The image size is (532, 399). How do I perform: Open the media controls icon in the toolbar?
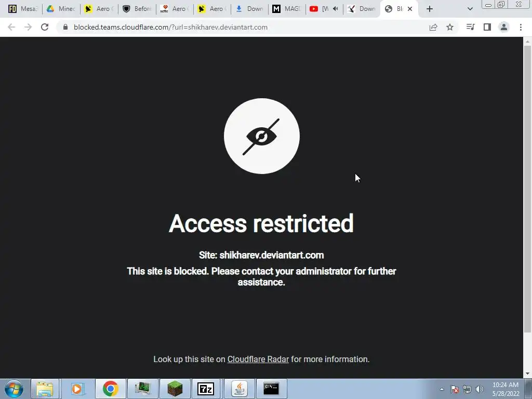coord(470,27)
